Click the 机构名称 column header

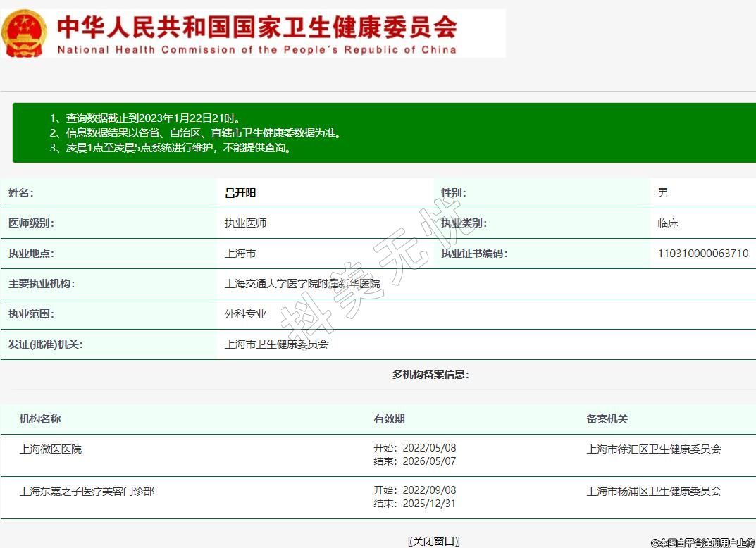pyautogui.click(x=40, y=419)
